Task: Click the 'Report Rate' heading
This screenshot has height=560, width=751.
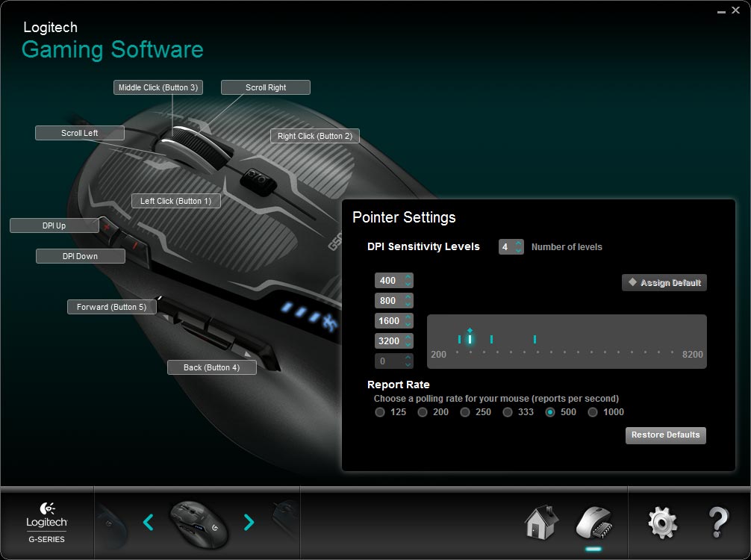Action: click(399, 385)
